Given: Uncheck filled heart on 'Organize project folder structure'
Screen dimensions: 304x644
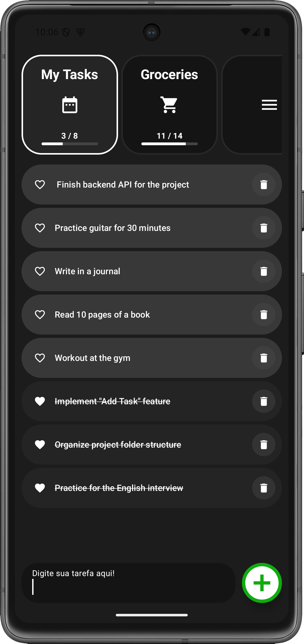Looking at the screenshot, I should point(40,445).
